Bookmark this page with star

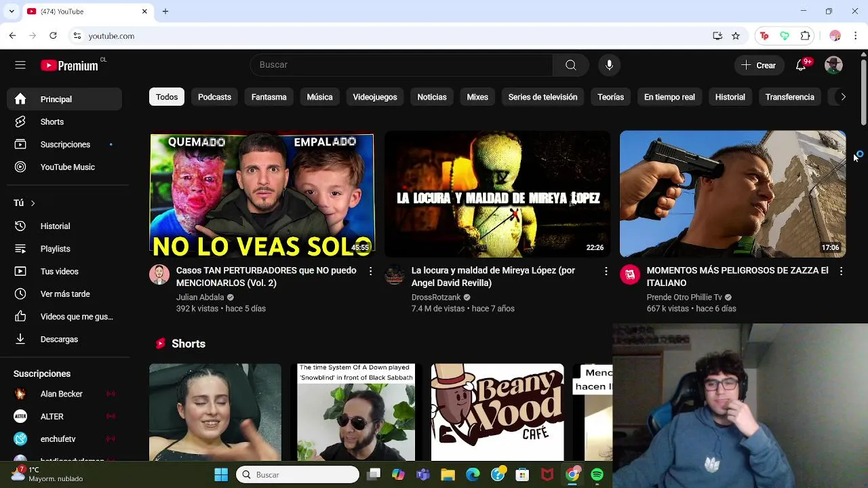(736, 36)
